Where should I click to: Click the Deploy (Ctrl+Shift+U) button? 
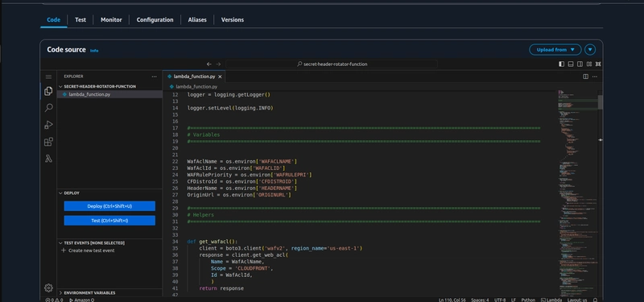[109, 206]
